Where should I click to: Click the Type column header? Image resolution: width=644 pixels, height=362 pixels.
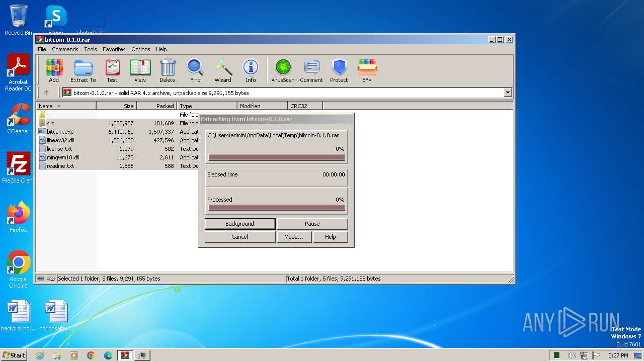[207, 106]
